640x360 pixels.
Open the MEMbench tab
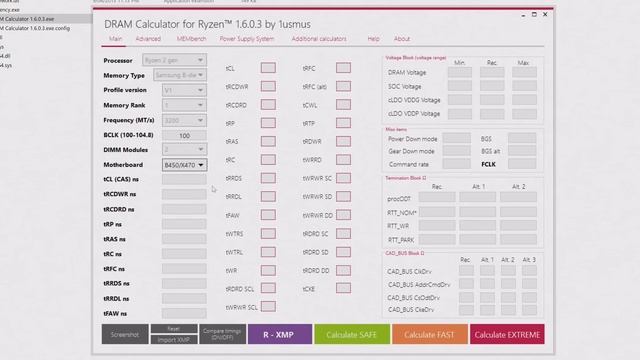coord(191,39)
